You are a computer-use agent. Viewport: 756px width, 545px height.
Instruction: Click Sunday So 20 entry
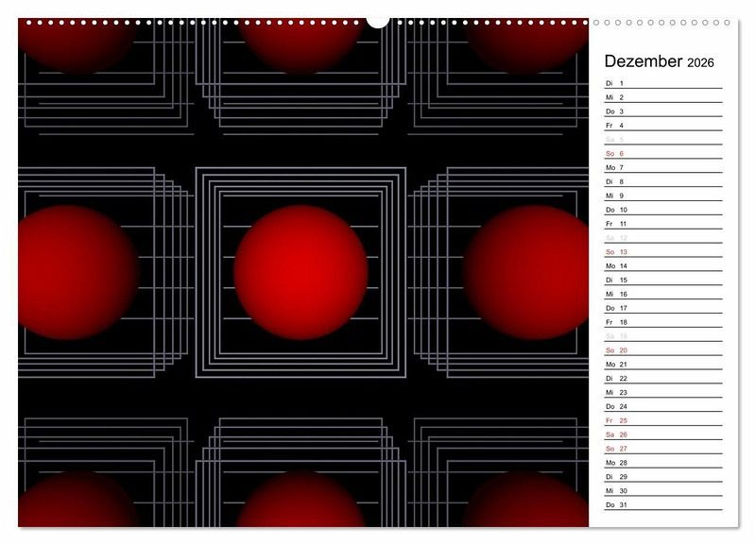point(661,350)
